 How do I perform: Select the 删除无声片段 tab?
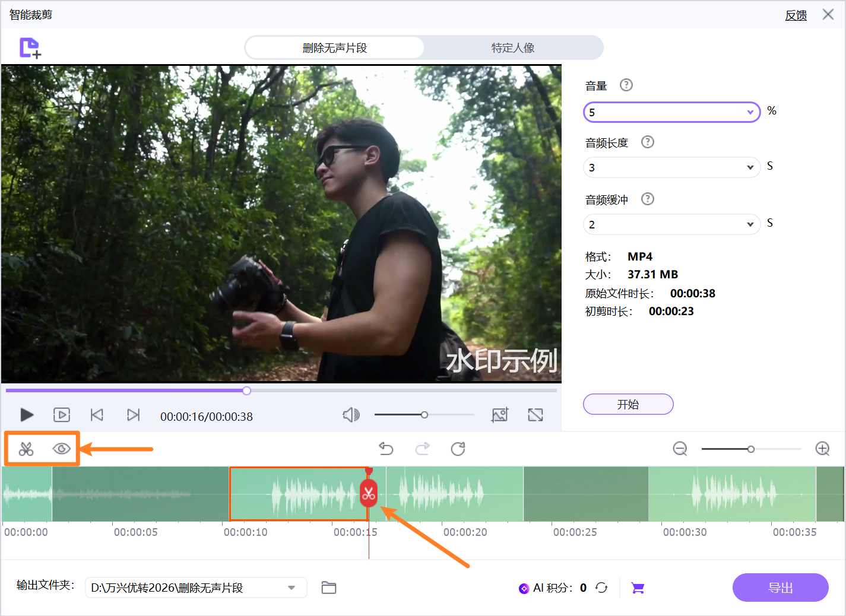334,47
